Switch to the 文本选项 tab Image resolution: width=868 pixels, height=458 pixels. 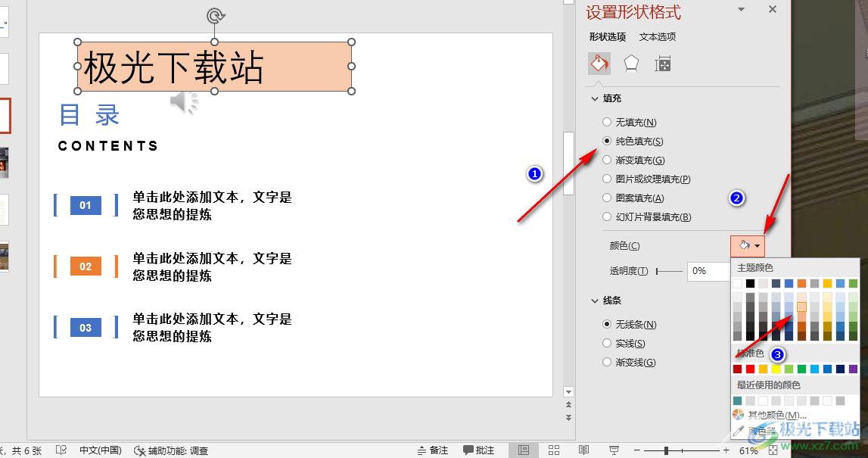point(658,36)
